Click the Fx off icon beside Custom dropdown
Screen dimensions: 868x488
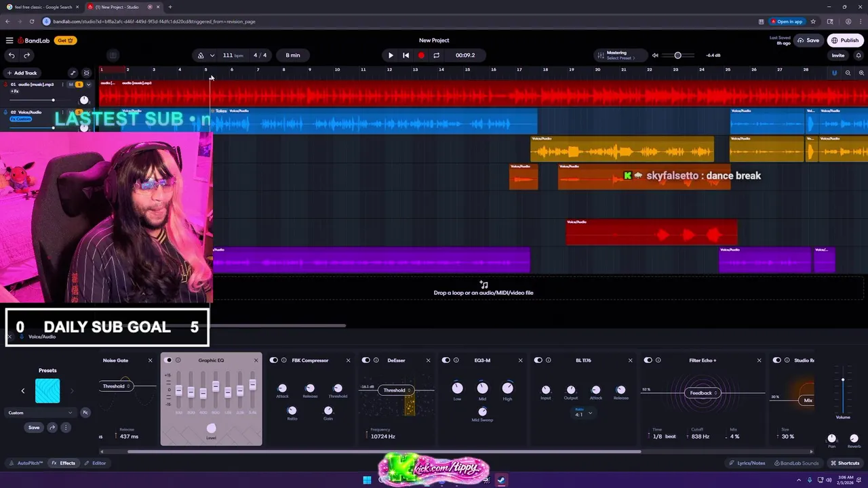tap(85, 412)
